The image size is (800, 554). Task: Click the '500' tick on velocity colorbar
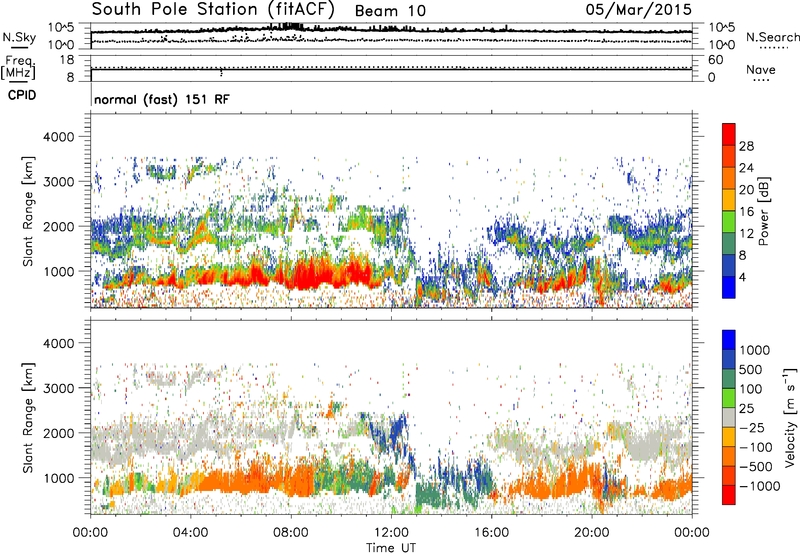[751, 370]
